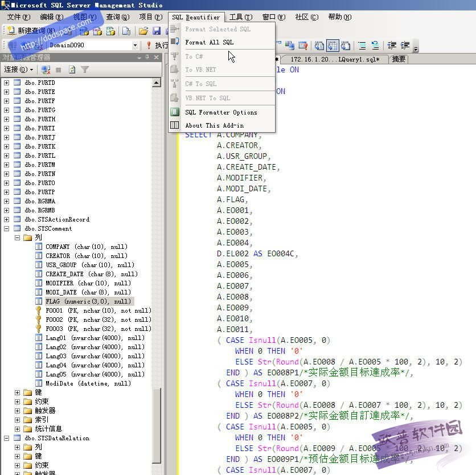The image size is (476, 475).
Task: Click the MDX query toolbar icon
Action: coord(84,31)
